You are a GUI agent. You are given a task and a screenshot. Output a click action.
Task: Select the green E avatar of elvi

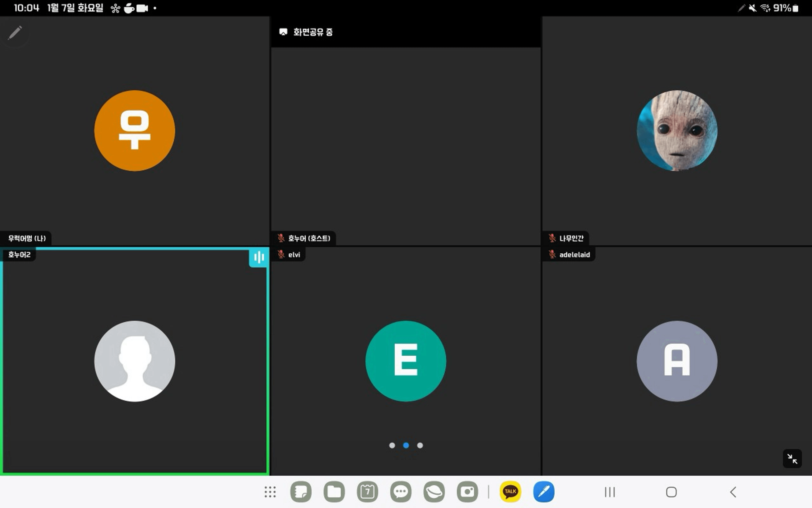[x=406, y=361]
